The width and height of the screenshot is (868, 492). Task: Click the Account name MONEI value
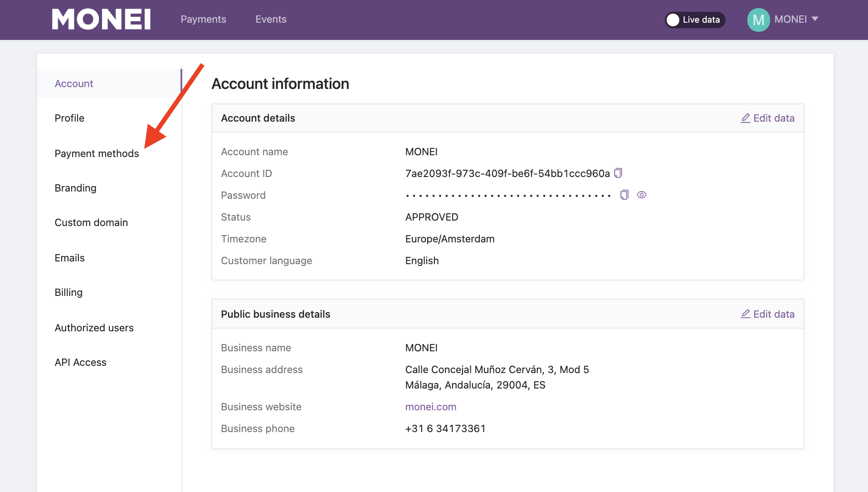(421, 152)
